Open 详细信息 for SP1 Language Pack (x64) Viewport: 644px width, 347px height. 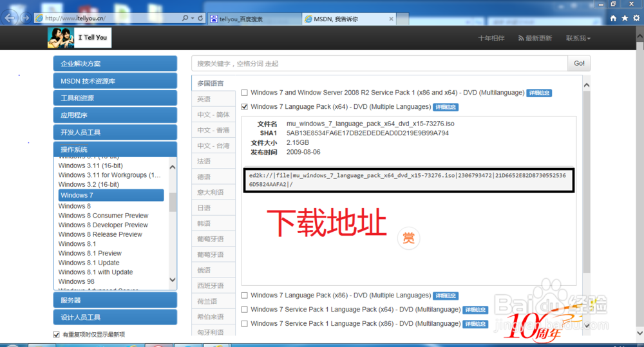tap(475, 310)
